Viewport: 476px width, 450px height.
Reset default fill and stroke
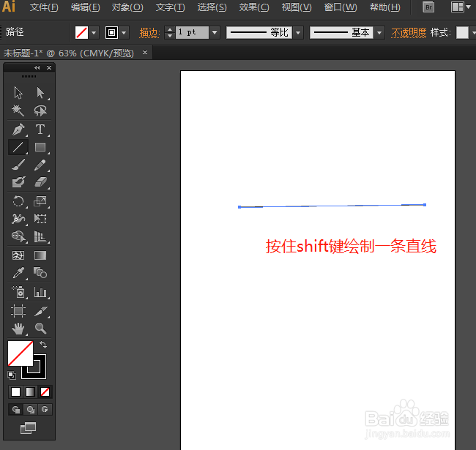pyautogui.click(x=12, y=375)
